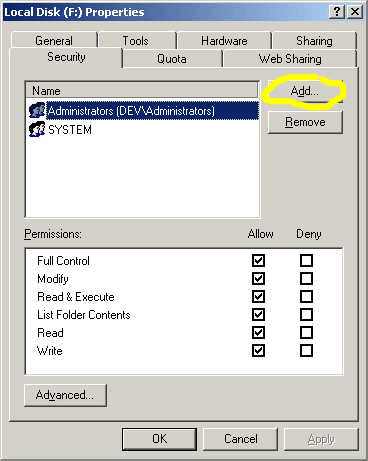
Task: Check Allow for Full Control
Action: (x=258, y=260)
